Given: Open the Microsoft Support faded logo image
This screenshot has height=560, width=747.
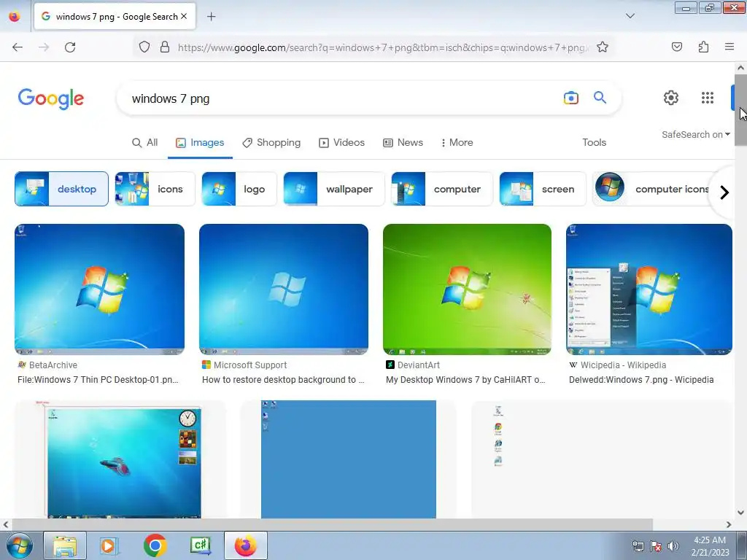Looking at the screenshot, I should 284,289.
